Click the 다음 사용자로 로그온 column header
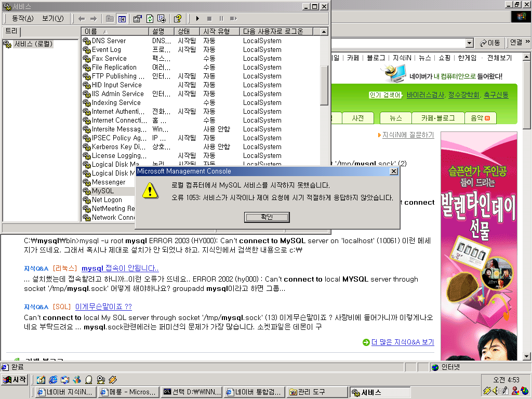The height and width of the screenshot is (399, 532). [x=276, y=31]
